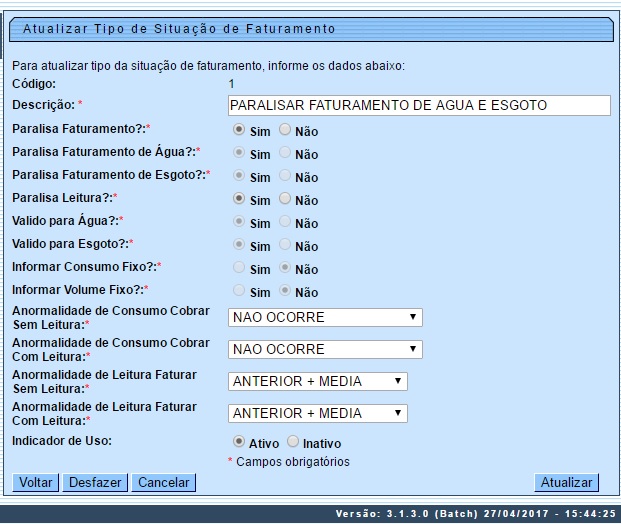The image size is (621, 524).
Task: Click the Desfazer button
Action: [95, 482]
